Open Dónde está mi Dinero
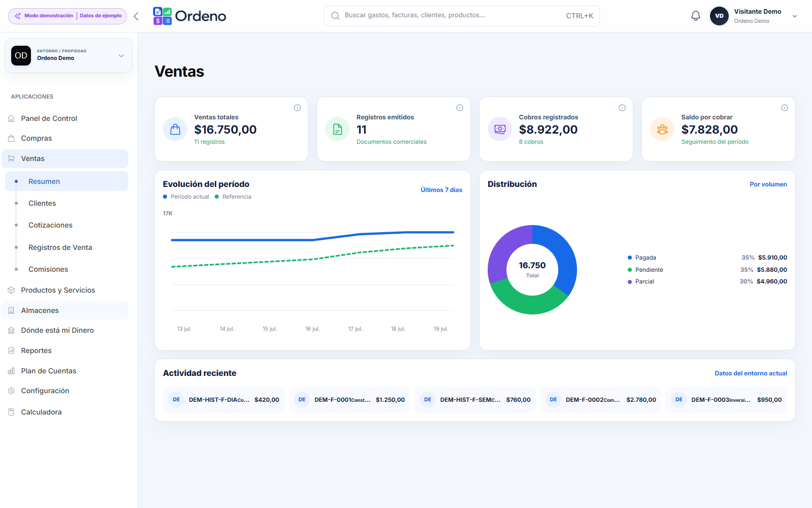812x508 pixels. coord(65,330)
